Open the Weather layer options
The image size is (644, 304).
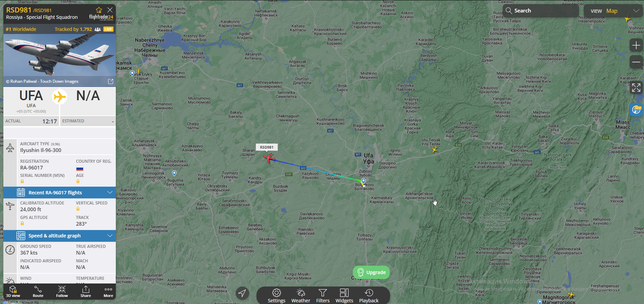click(x=301, y=296)
